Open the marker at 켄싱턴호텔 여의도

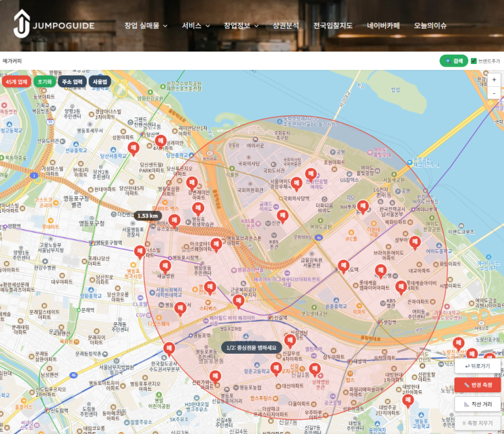pyautogui.click(x=311, y=176)
